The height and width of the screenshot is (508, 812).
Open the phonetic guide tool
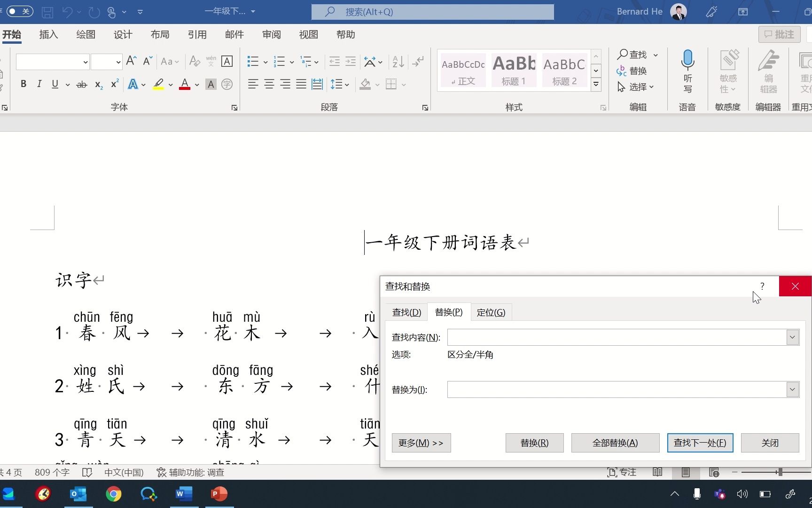pos(211,61)
